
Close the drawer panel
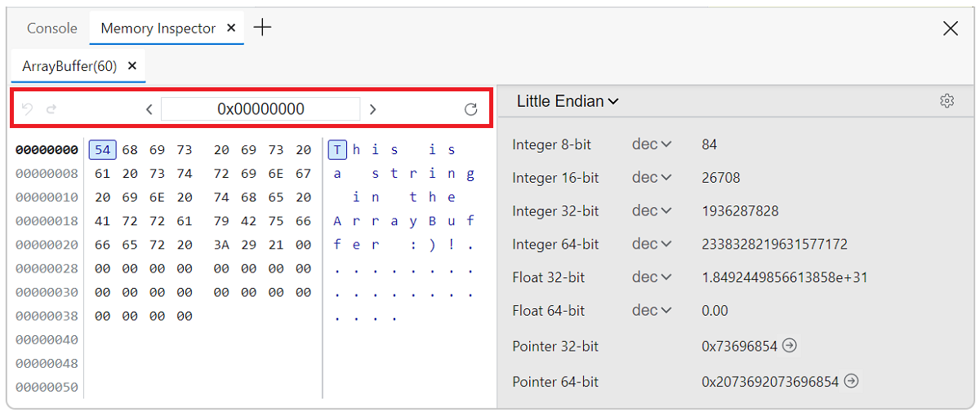coord(951,29)
